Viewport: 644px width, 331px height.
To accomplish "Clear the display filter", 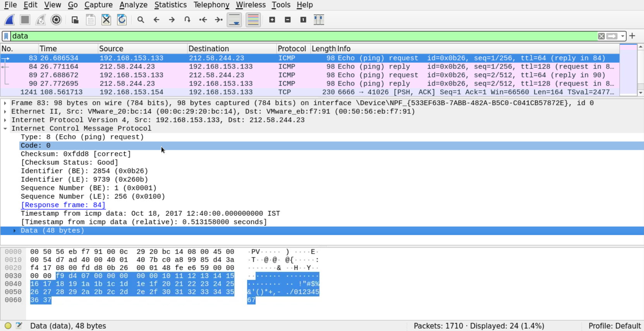I will (x=601, y=36).
